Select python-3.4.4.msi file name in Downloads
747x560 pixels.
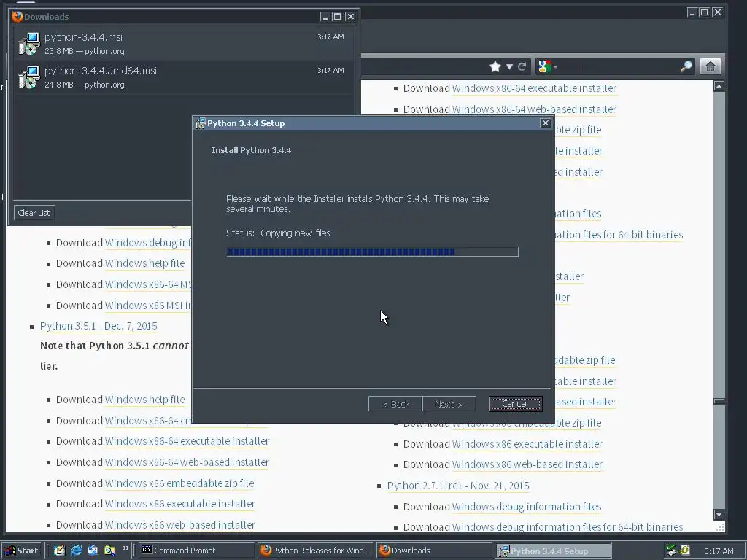click(x=83, y=37)
